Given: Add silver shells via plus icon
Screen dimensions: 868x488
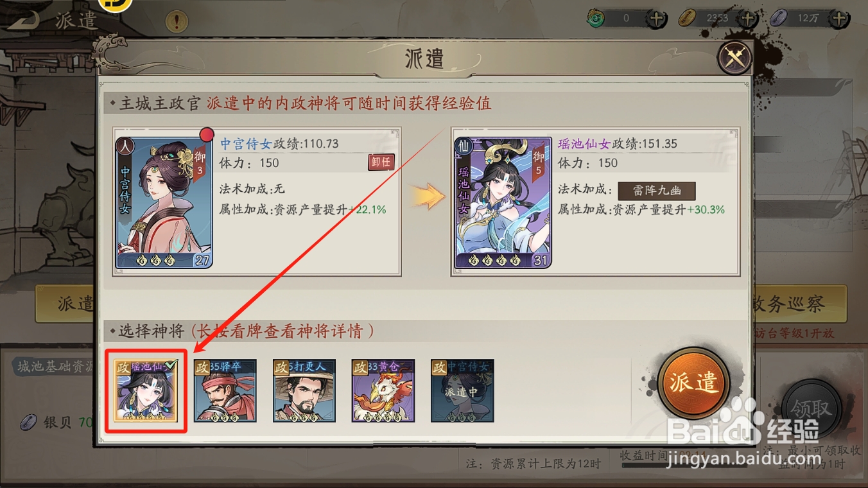Looking at the screenshot, I should point(838,19).
